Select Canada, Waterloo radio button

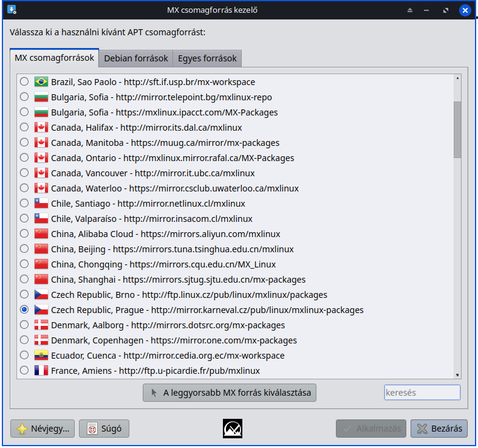tap(24, 188)
